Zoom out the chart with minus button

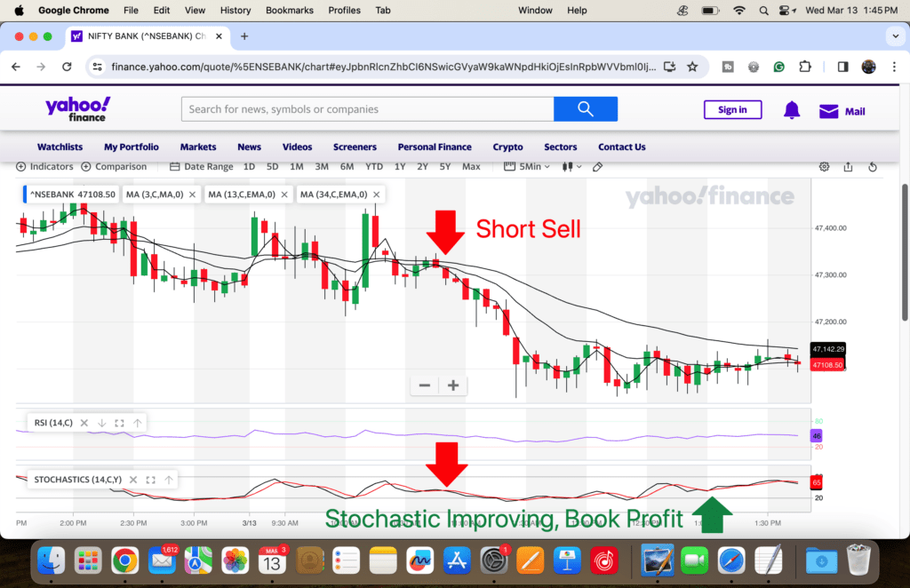point(424,385)
